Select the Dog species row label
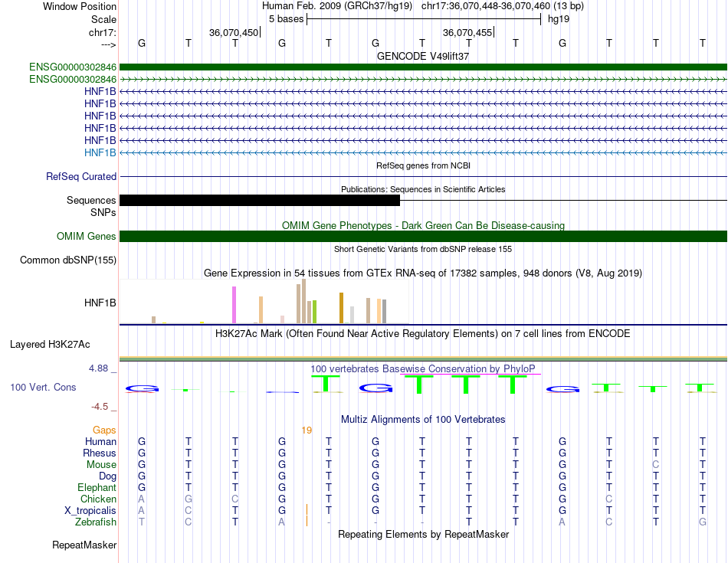Image resolution: width=728 pixels, height=563 pixels. 107,476
